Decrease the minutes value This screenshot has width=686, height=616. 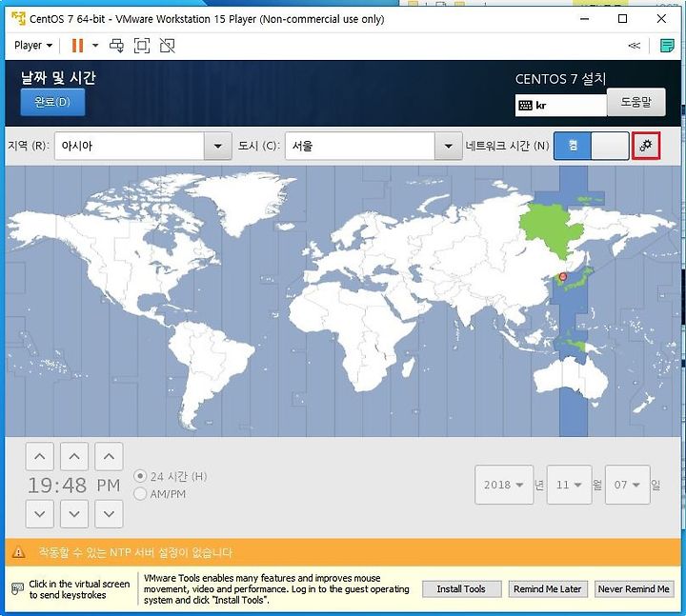pos(74,514)
